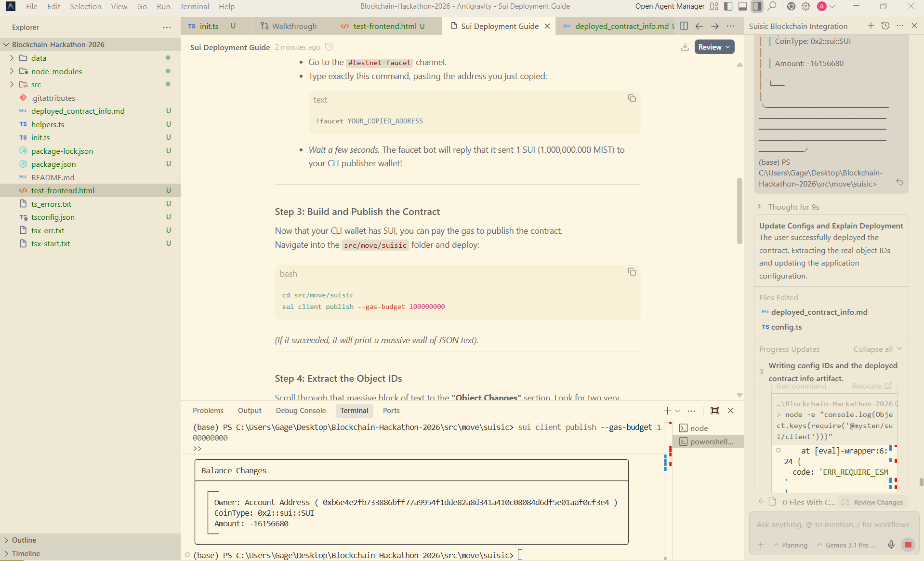
Task: Open the Run menu
Action: point(163,6)
